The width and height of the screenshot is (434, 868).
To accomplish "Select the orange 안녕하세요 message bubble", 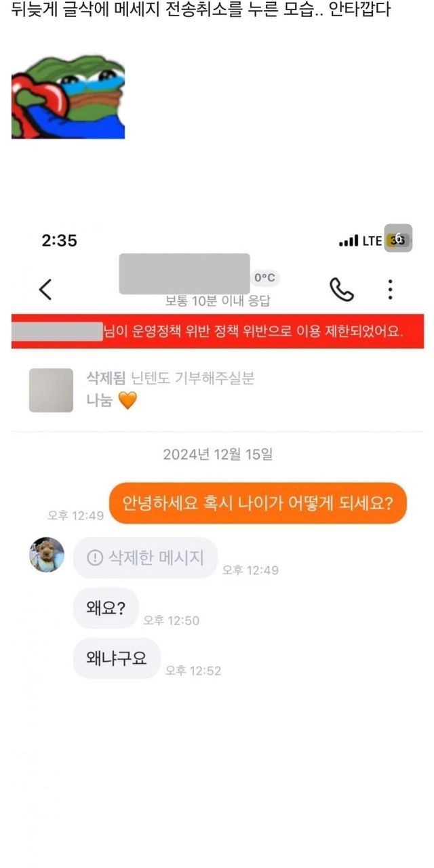I will [258, 503].
